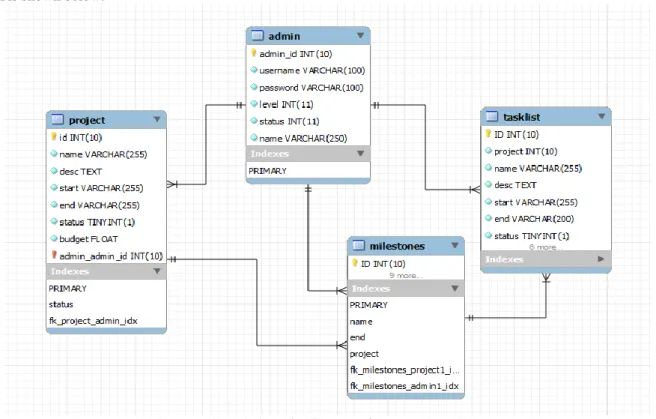
Task: Select end index in milestones table
Action: tap(357, 337)
